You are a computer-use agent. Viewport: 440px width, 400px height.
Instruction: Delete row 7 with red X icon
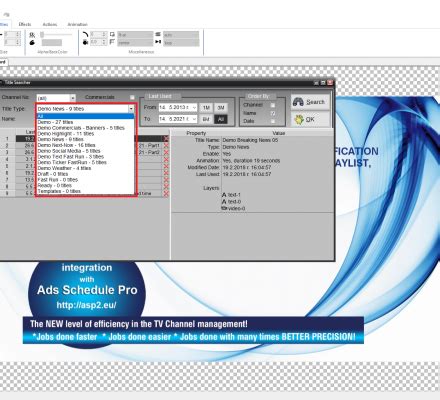166,180
